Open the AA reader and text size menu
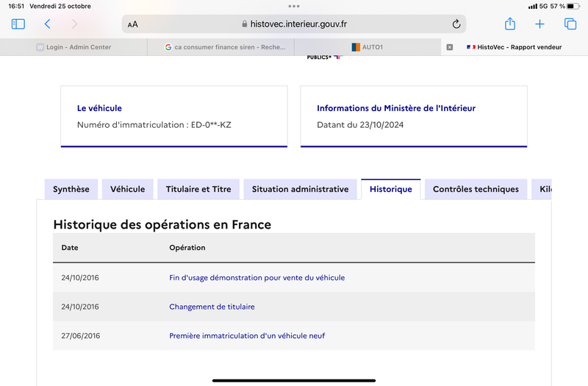Viewport: 588px width, 386px height. [x=133, y=24]
